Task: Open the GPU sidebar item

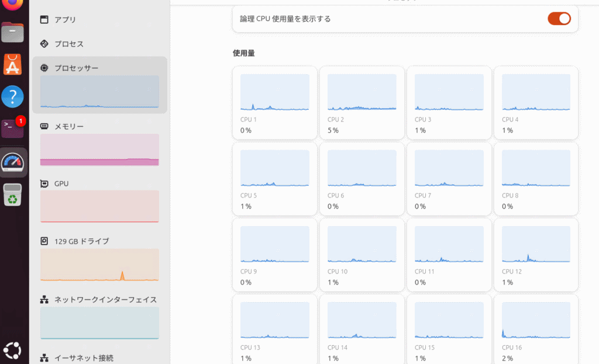Action: [x=61, y=183]
